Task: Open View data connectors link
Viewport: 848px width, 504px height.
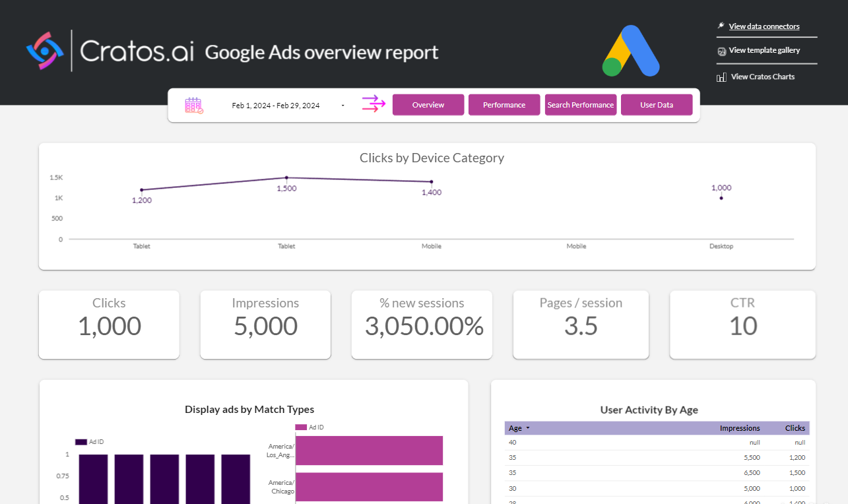Action: (x=764, y=26)
